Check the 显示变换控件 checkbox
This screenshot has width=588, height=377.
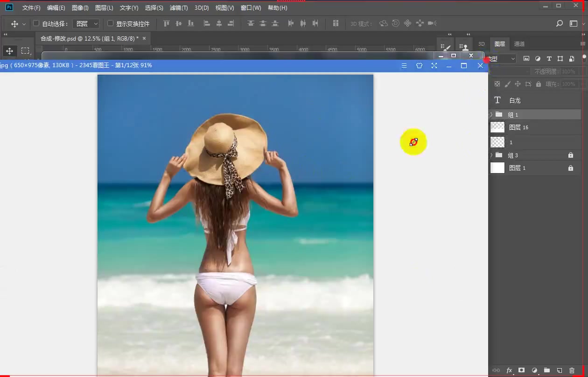pos(111,23)
